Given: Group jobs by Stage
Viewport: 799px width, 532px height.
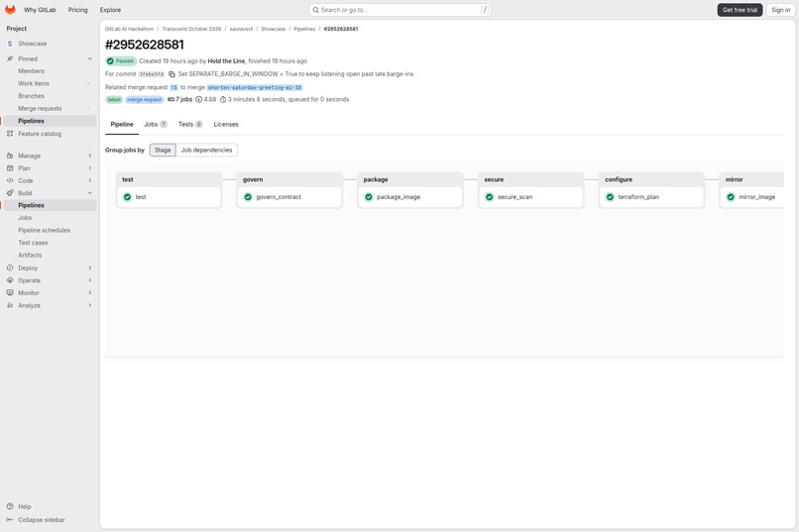Looking at the screenshot, I should coord(163,151).
